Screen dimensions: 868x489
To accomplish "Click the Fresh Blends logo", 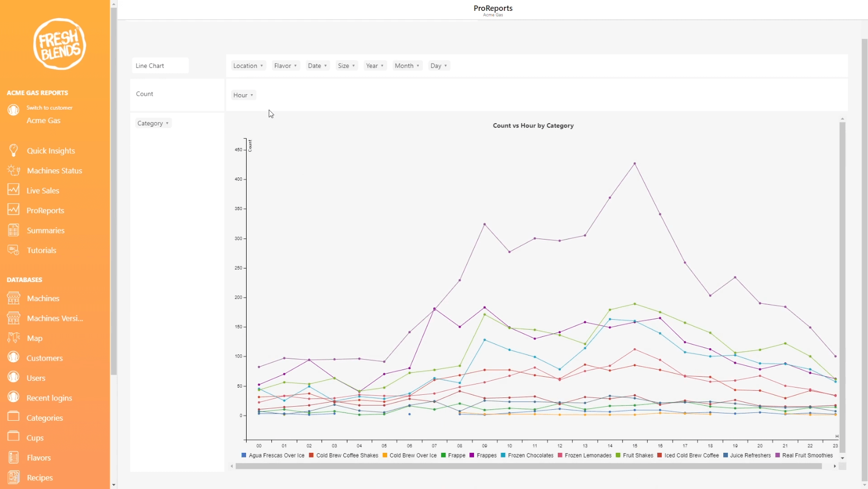I will point(59,44).
